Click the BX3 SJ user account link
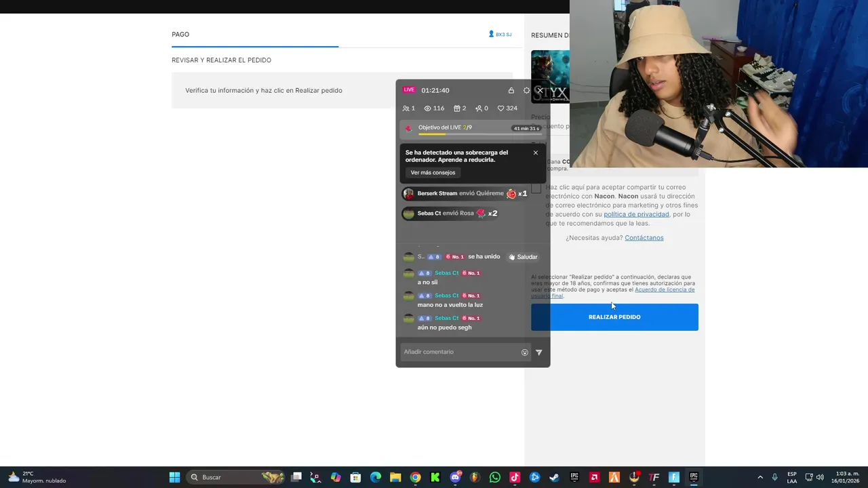Viewport: 868px width, 488px height. (x=500, y=35)
